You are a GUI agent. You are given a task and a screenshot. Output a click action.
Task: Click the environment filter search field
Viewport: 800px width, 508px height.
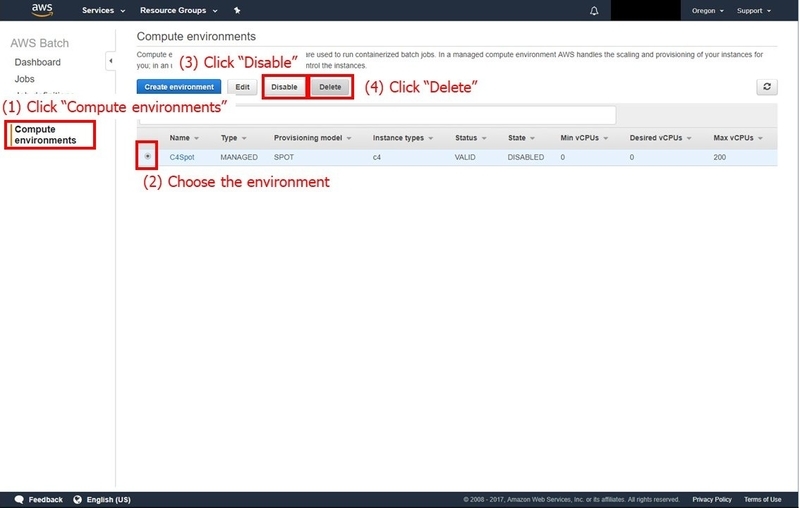click(x=378, y=116)
